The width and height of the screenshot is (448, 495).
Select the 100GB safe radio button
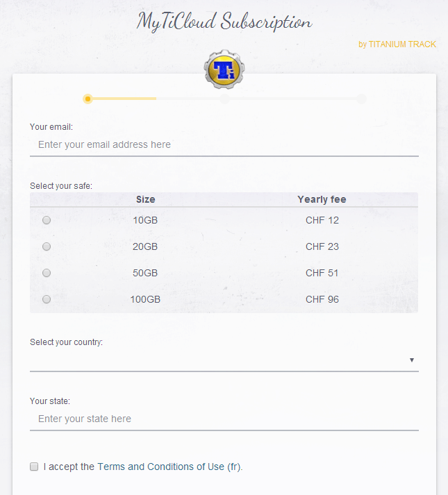47,299
